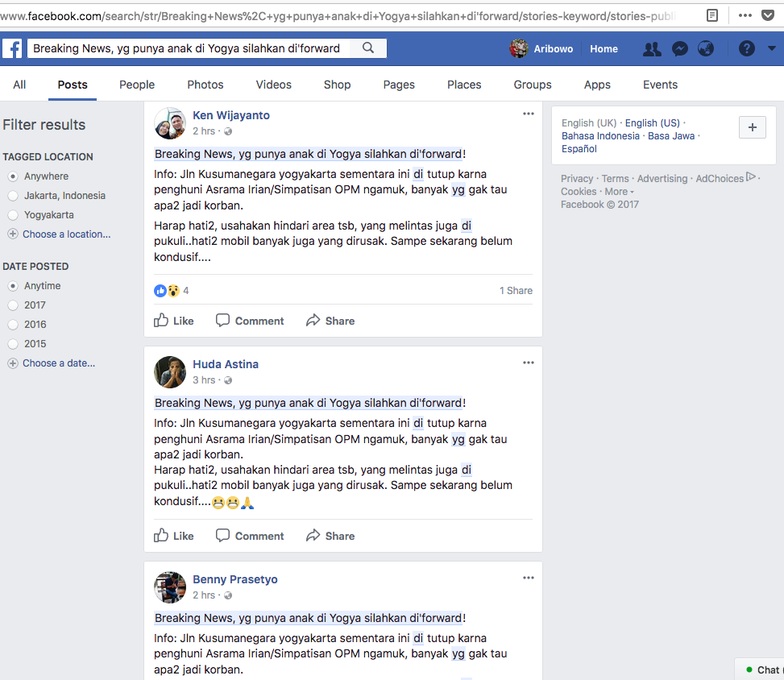
Task: Switch to the Photos tab
Action: [205, 85]
